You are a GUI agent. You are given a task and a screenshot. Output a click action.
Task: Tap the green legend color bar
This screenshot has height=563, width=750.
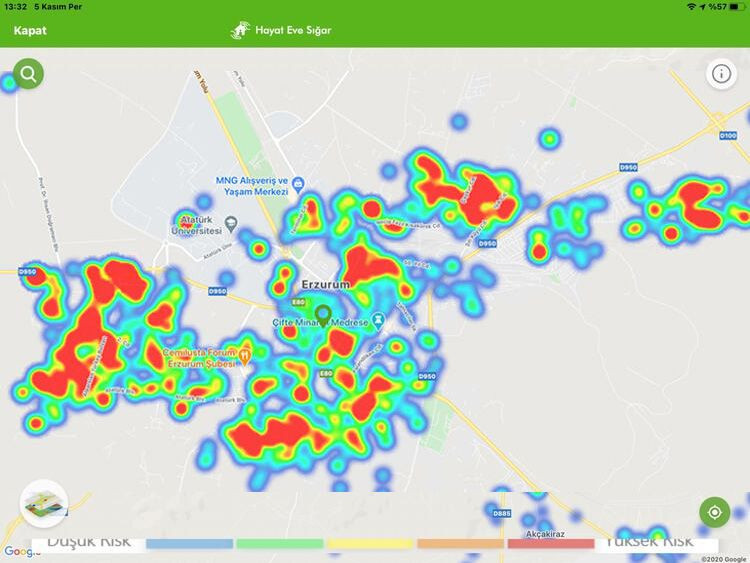[279, 543]
